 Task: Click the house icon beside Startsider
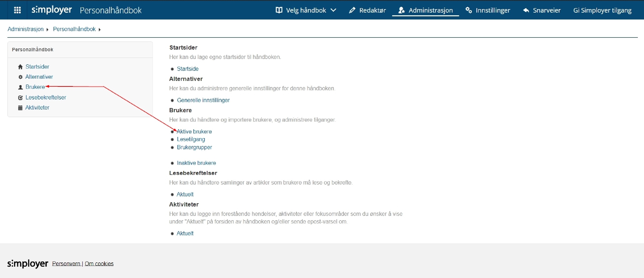(20, 67)
